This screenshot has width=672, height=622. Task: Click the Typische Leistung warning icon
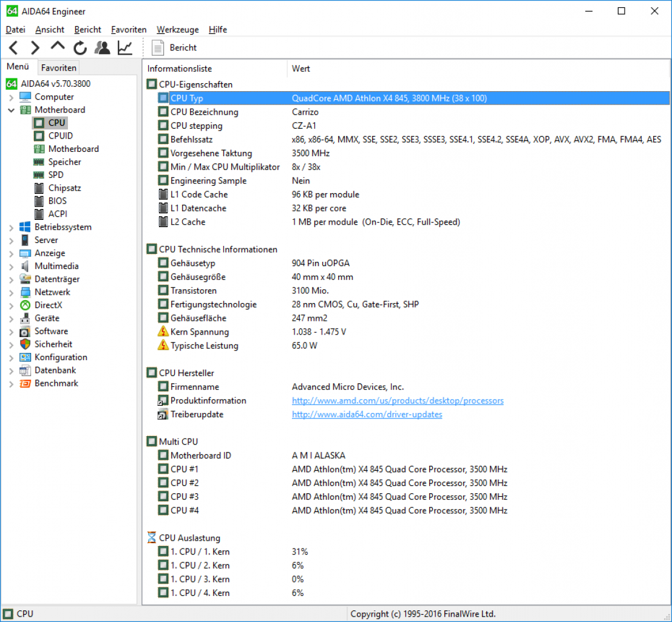[163, 345]
